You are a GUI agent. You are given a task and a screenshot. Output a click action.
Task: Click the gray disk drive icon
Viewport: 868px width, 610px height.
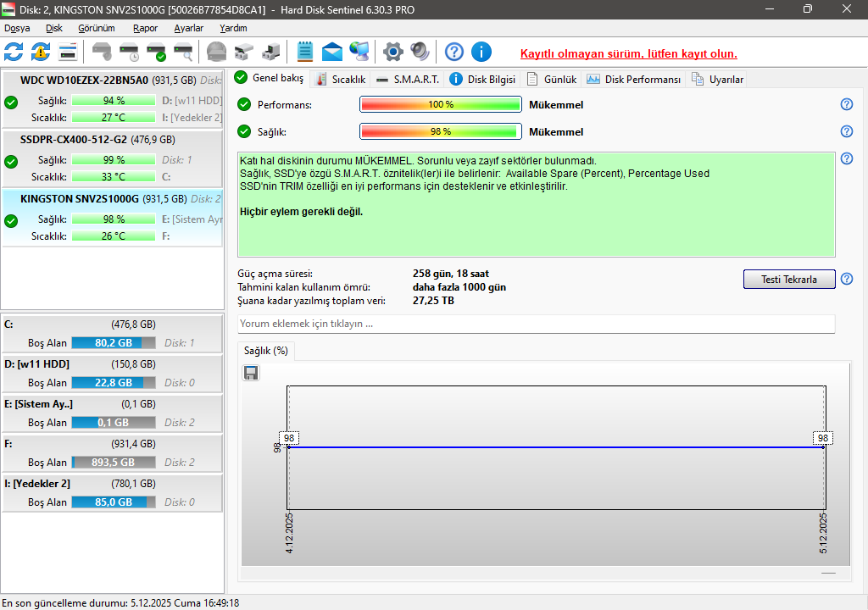[x=216, y=52]
